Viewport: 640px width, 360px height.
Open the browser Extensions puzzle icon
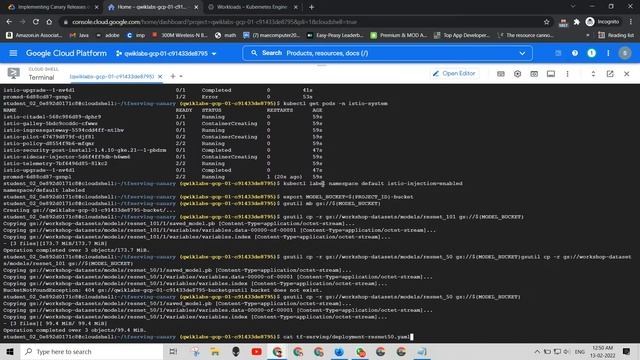point(576,22)
